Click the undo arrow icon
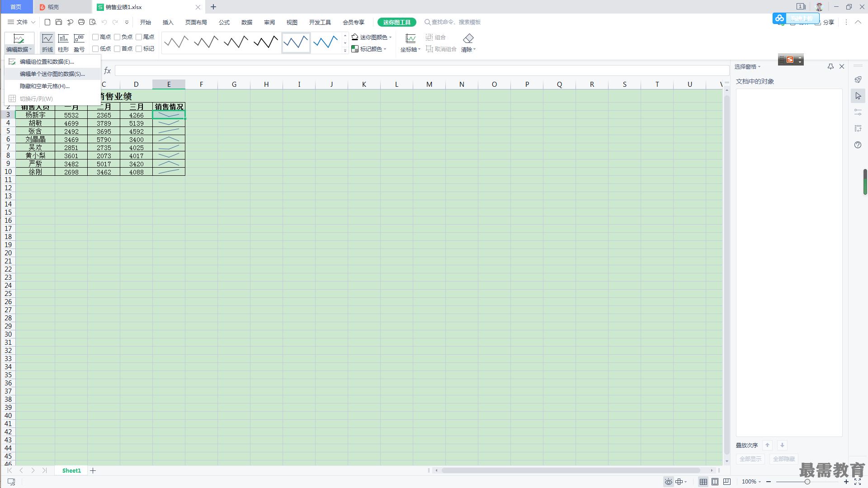 pos(104,22)
